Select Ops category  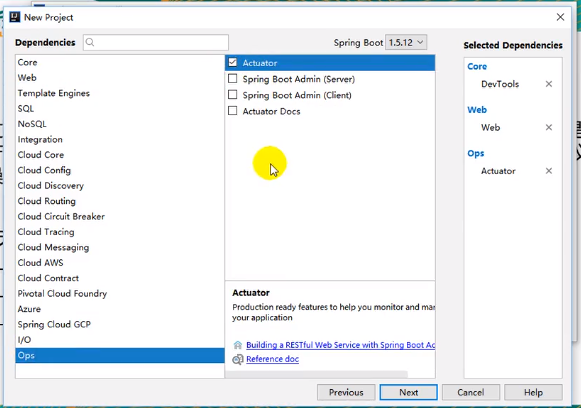[120, 355]
